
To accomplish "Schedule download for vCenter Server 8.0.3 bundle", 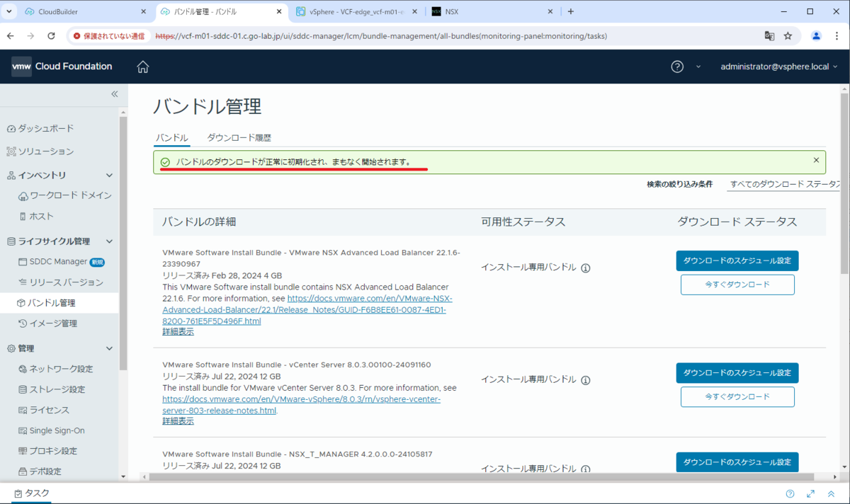I will [737, 372].
